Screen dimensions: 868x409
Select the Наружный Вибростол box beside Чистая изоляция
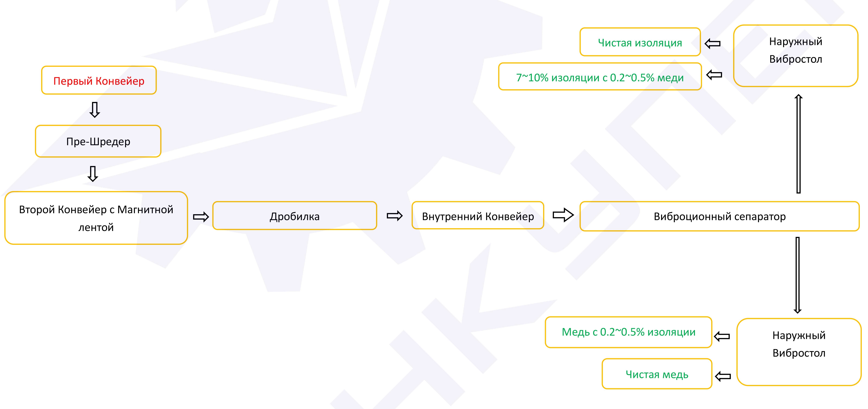pyautogui.click(x=795, y=56)
